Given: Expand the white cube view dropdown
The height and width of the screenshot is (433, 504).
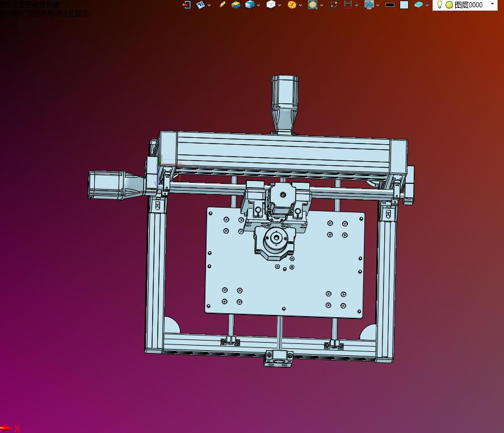Looking at the screenshot, I should coord(279,5).
